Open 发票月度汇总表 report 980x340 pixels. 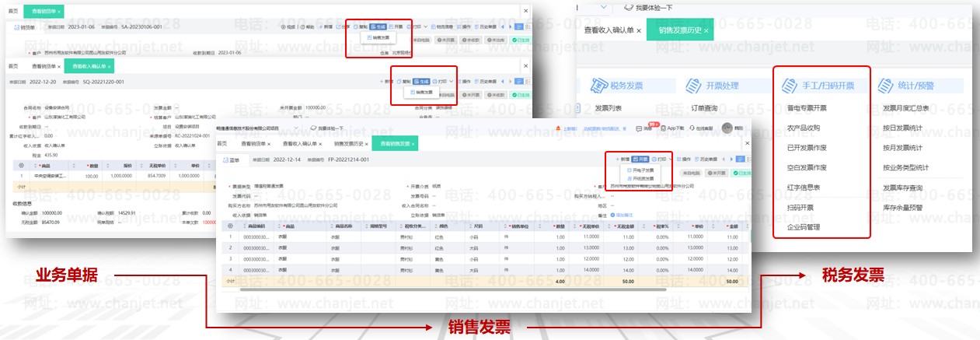pos(906,108)
